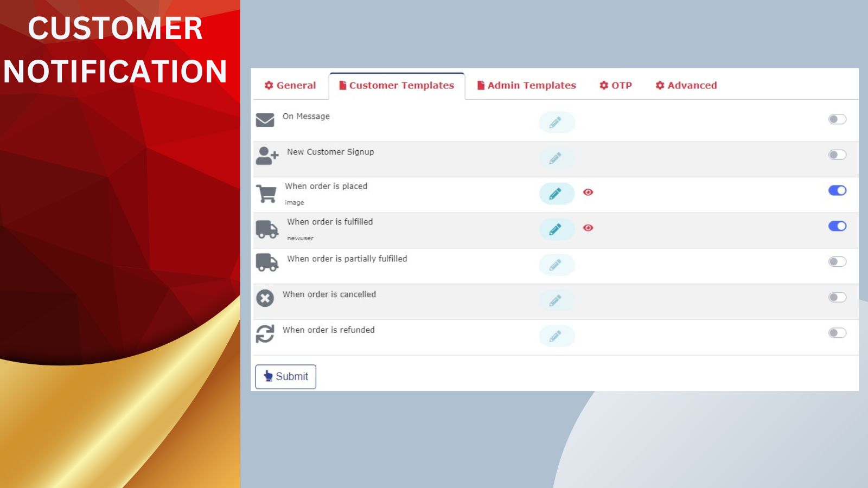Edit the order refunded template pencil
The width and height of the screenshot is (868, 488).
(x=557, y=336)
